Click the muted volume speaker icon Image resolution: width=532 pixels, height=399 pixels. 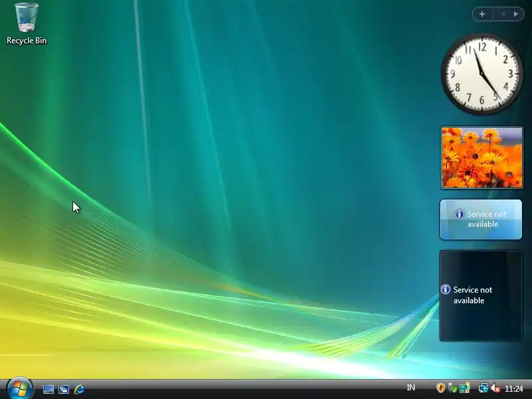tap(495, 388)
